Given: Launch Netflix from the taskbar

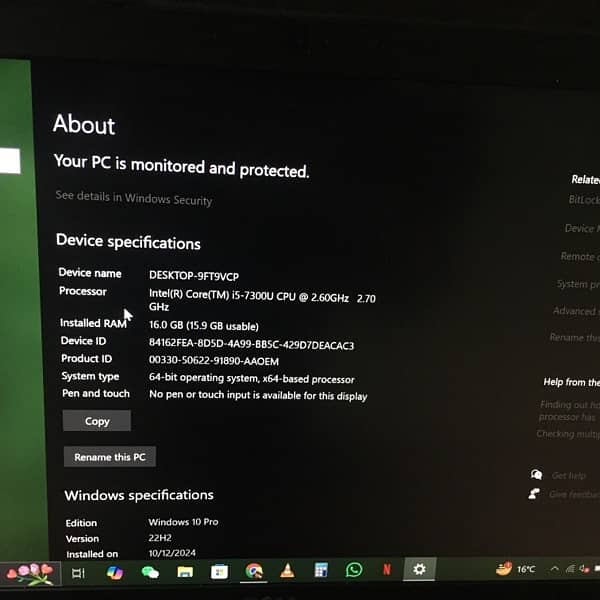Looking at the screenshot, I should 386,570.
